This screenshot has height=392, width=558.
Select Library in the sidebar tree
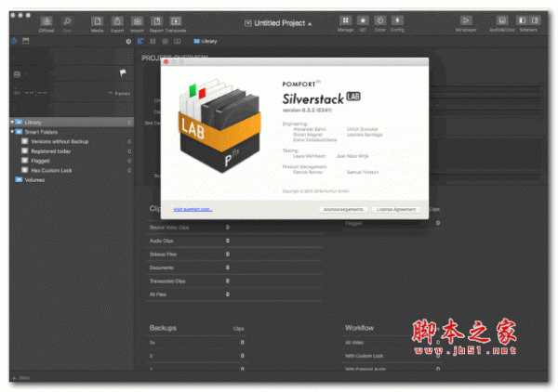click(72, 123)
